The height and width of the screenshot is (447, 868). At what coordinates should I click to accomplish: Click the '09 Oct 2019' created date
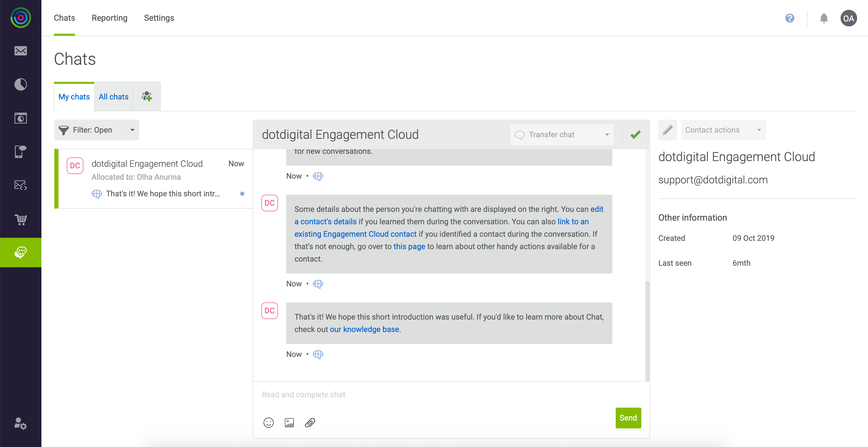click(753, 238)
